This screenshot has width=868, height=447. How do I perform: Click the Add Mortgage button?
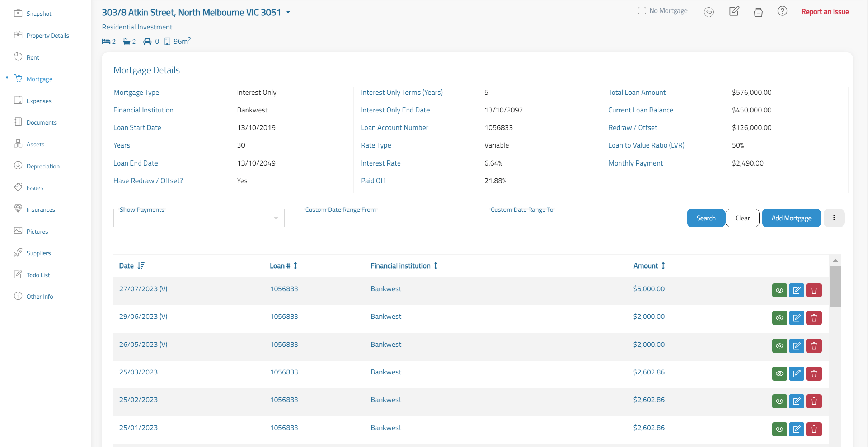pyautogui.click(x=791, y=218)
